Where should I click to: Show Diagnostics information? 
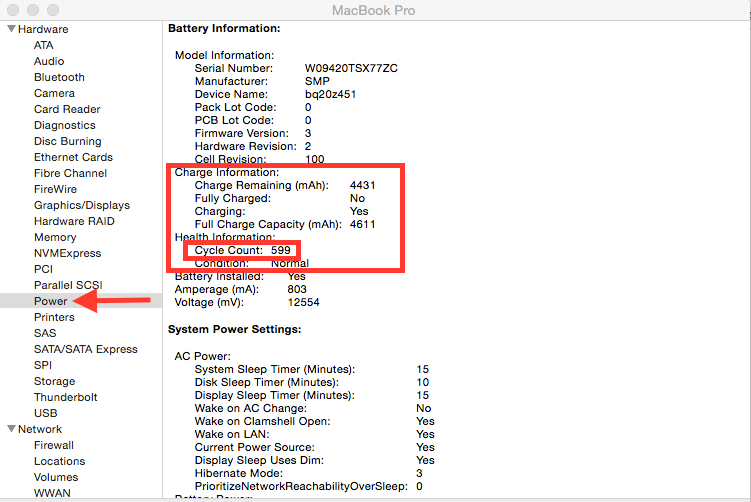click(x=65, y=125)
